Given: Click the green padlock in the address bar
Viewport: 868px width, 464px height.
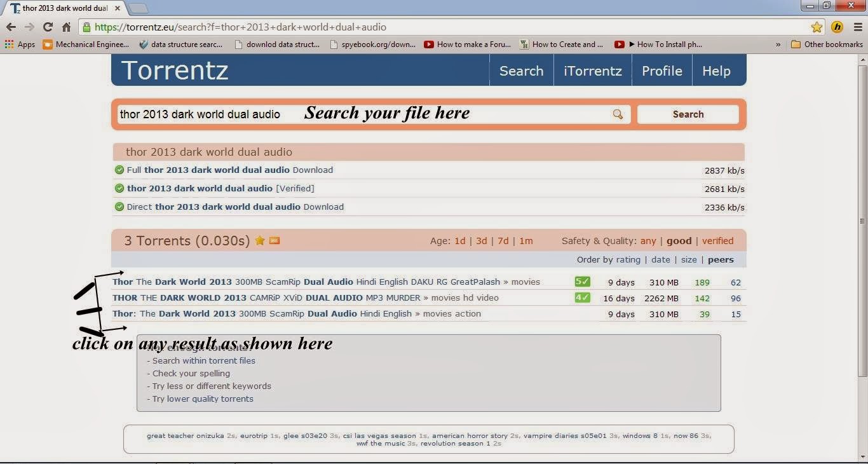Looking at the screenshot, I should point(86,27).
